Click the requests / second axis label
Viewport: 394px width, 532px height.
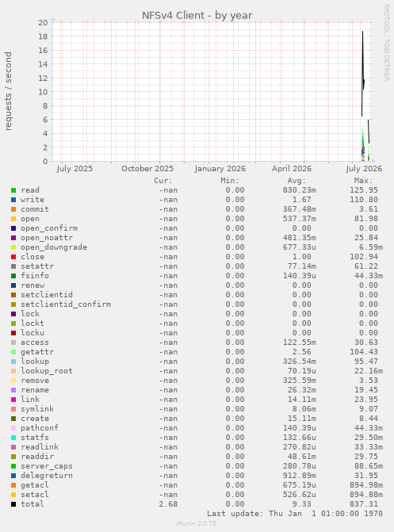(x=8, y=91)
